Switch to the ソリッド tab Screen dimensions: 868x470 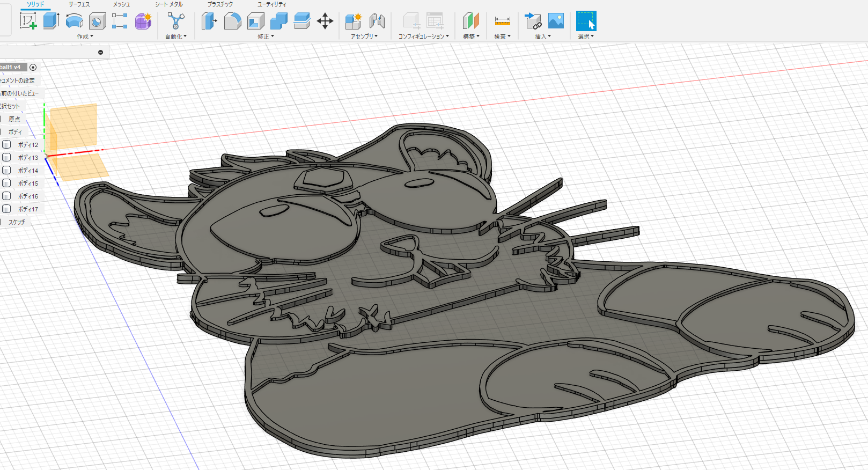click(x=35, y=4)
